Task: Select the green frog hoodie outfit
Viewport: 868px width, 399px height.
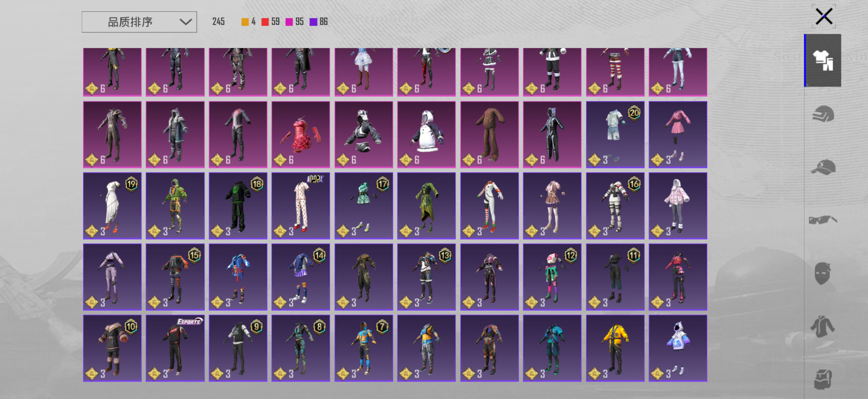Action: click(x=175, y=206)
